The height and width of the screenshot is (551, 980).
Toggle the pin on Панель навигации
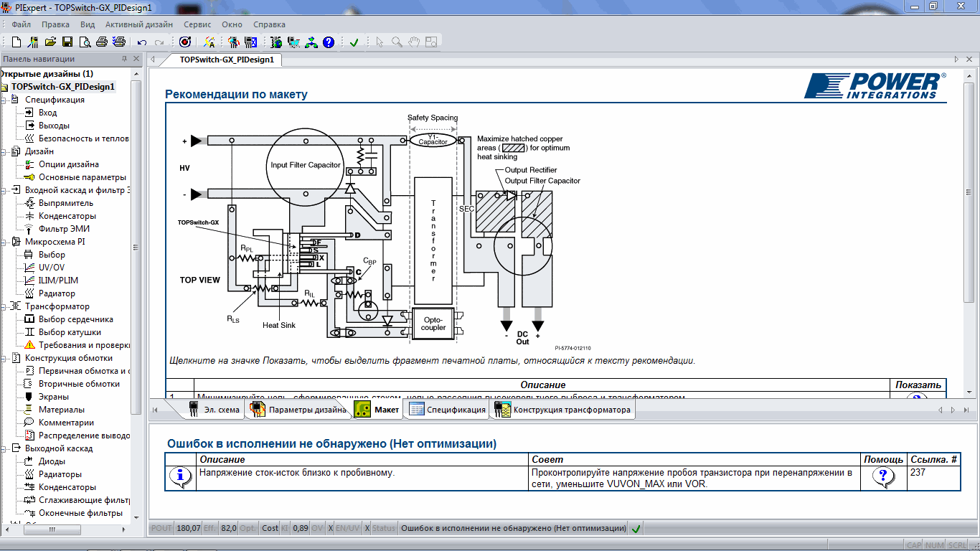click(124, 59)
